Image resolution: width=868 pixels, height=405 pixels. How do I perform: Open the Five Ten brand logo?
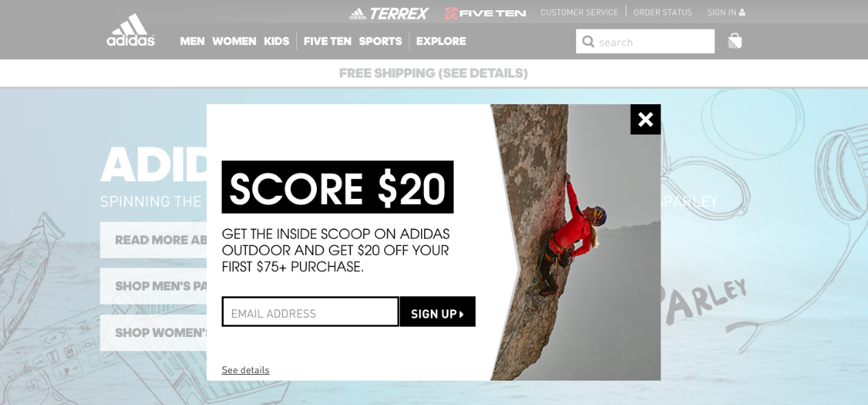coord(485,13)
